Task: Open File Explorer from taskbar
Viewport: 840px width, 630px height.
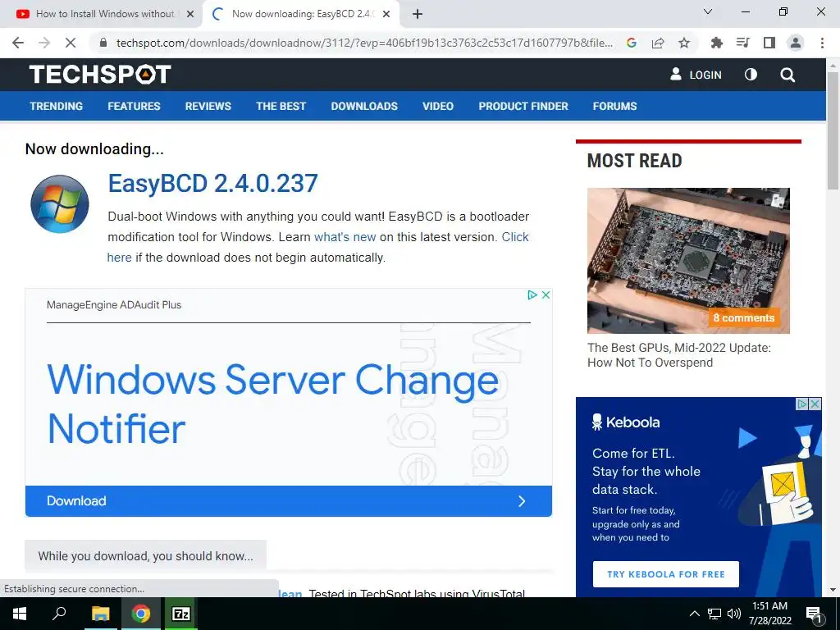Action: tap(100, 614)
